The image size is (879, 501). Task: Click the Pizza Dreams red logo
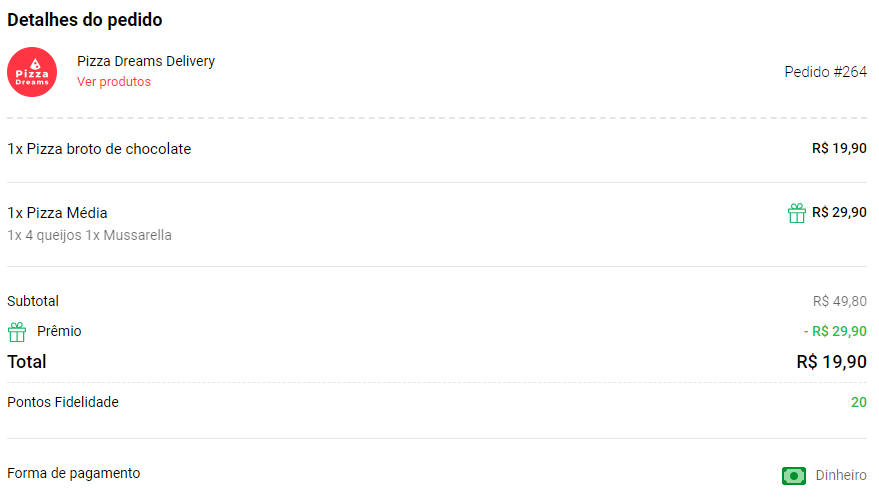click(x=32, y=72)
